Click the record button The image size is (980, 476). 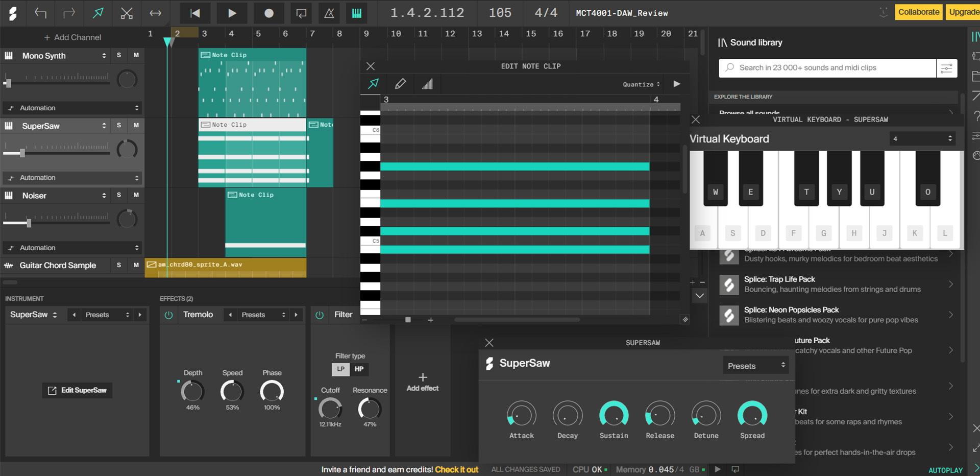(x=269, y=13)
